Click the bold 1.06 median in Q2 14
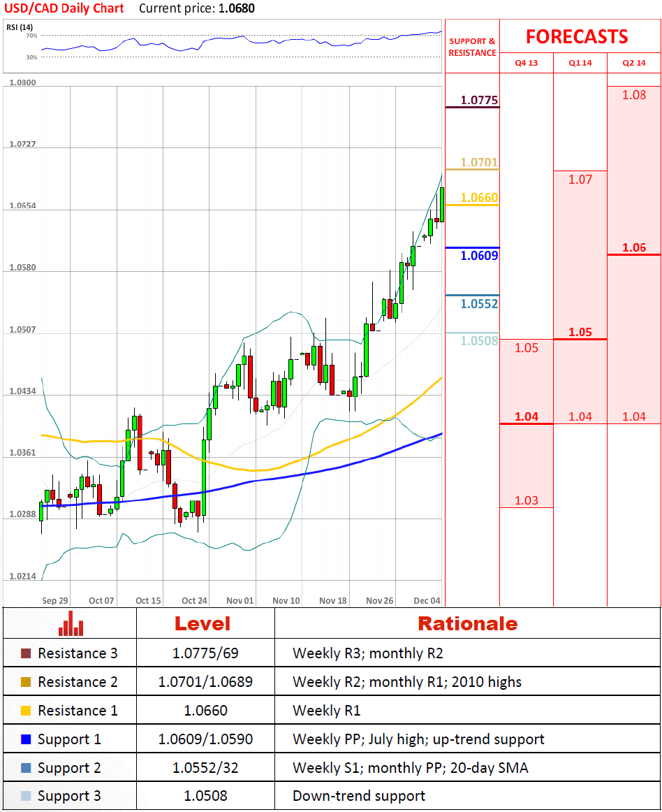Screen dimensions: 662x812 tap(634, 247)
